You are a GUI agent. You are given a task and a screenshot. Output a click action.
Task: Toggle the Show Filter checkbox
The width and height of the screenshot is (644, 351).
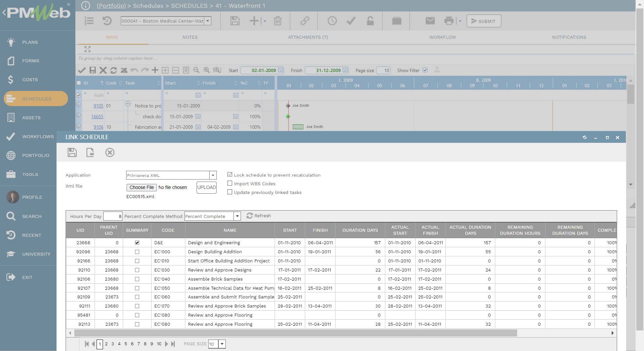pos(425,70)
